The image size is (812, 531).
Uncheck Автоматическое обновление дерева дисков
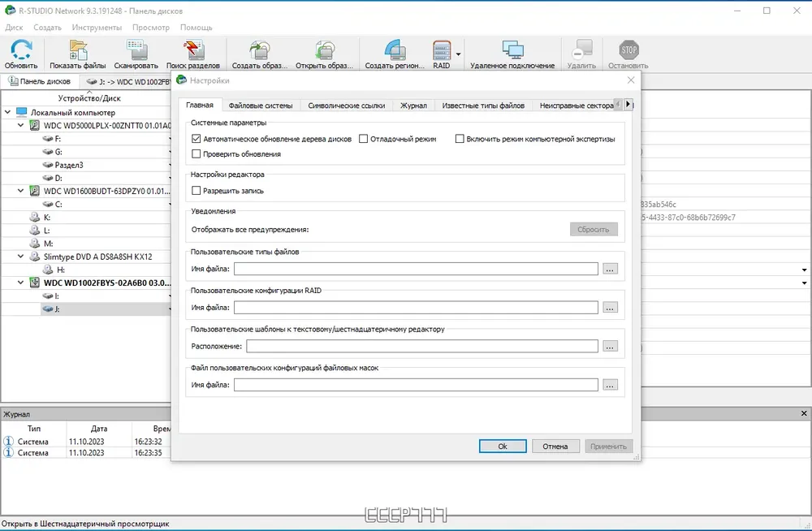point(197,139)
